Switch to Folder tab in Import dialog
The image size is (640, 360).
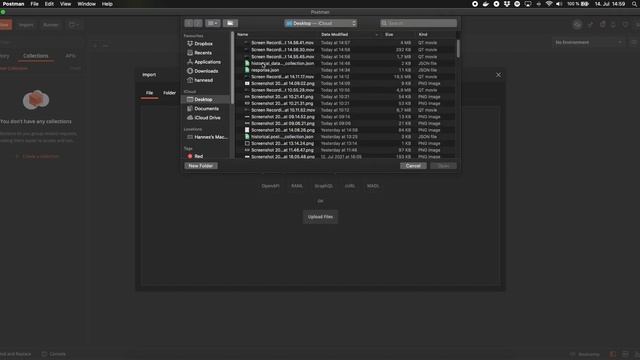pyautogui.click(x=169, y=93)
